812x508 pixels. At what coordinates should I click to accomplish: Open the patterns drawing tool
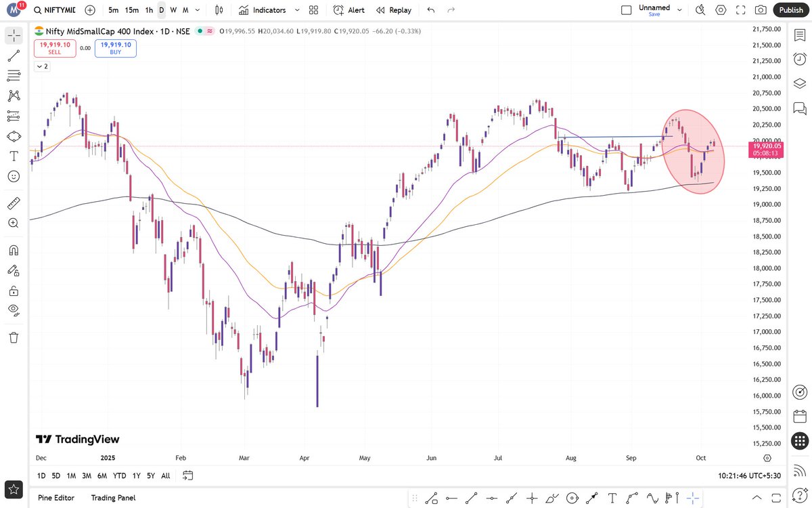click(14, 96)
